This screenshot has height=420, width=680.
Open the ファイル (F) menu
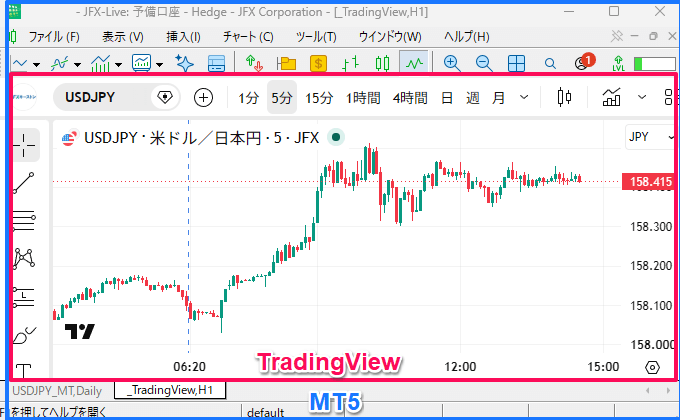(x=54, y=37)
